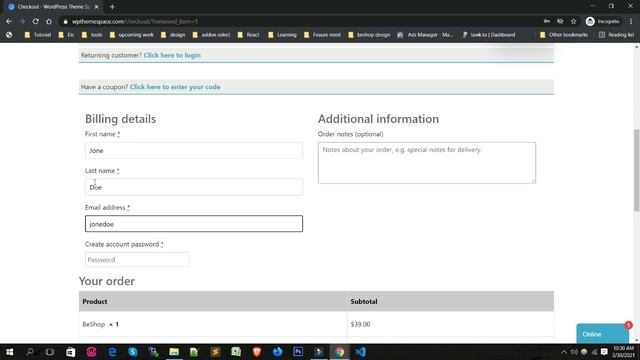Click the page vertical scrollbar thumb
Viewport: 640px width, 360px height.
(x=636, y=170)
